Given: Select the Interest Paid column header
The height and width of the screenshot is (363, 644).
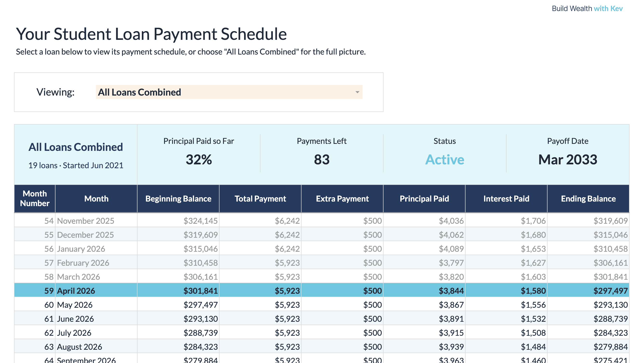Looking at the screenshot, I should [506, 199].
